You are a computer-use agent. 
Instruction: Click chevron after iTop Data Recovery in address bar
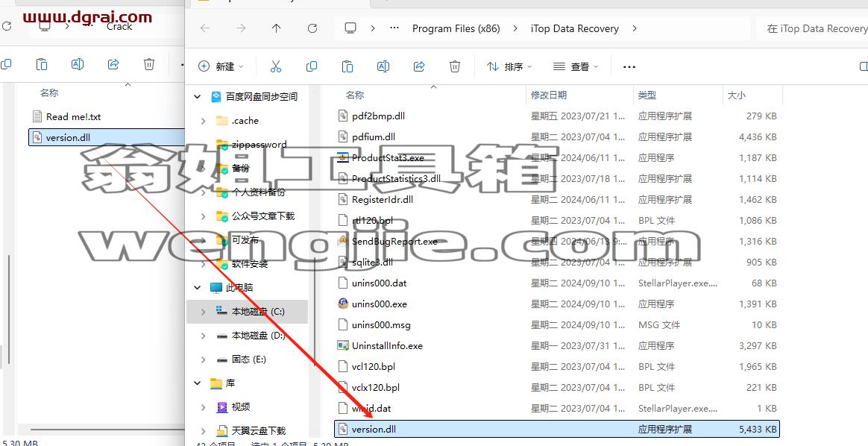(635, 28)
